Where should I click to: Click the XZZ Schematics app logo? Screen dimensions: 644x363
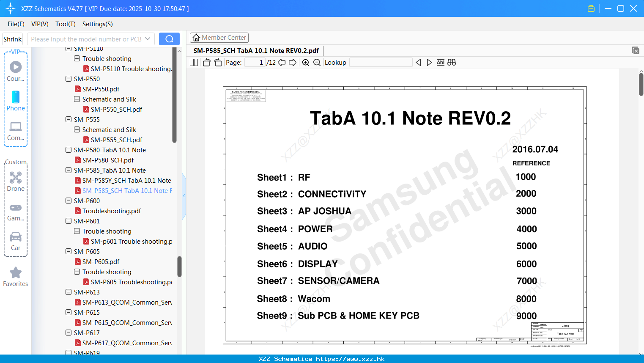coord(11,8)
